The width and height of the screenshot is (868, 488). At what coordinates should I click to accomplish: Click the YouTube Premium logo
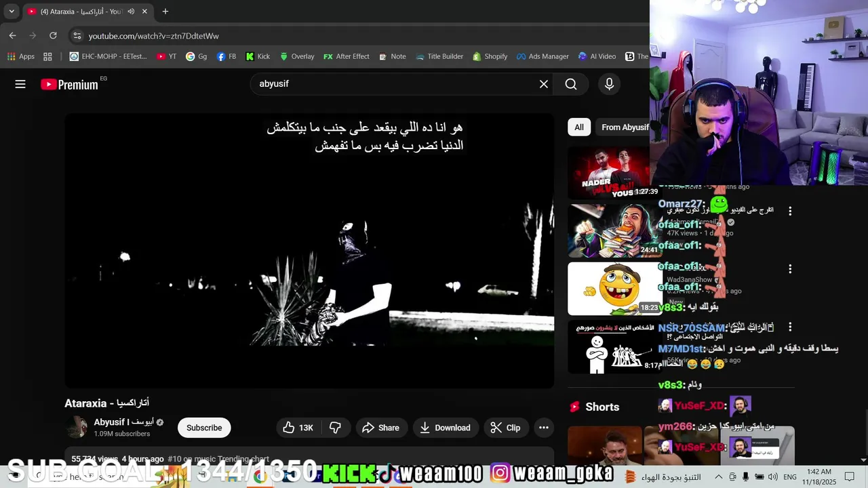click(69, 84)
